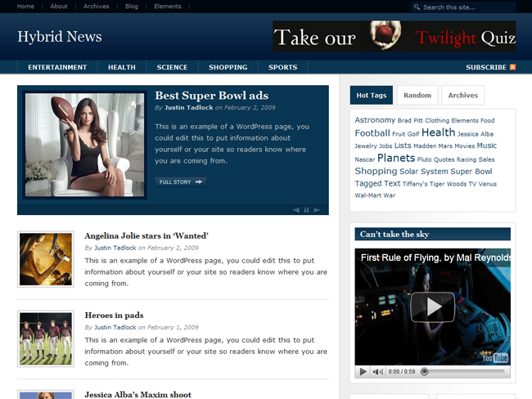Screen dimensions: 532x399
Task: Click the Tiffany's tag
Action: [415, 184]
